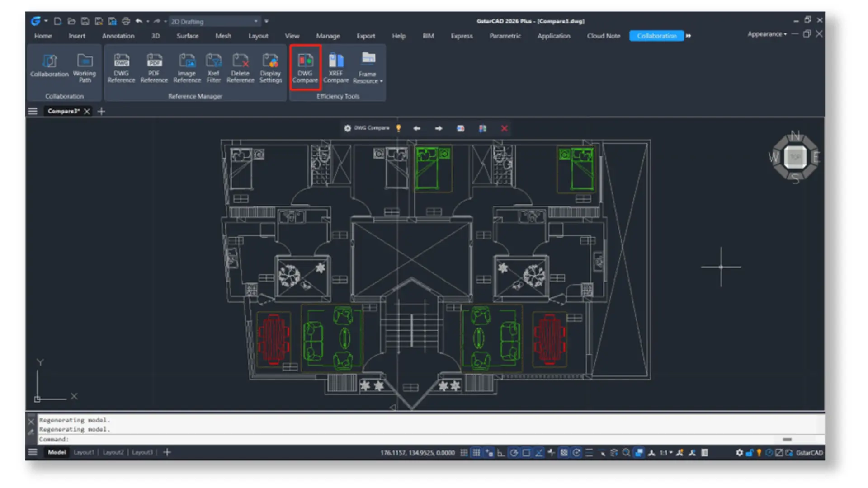Click the coordinates readout in status bar

click(417, 453)
